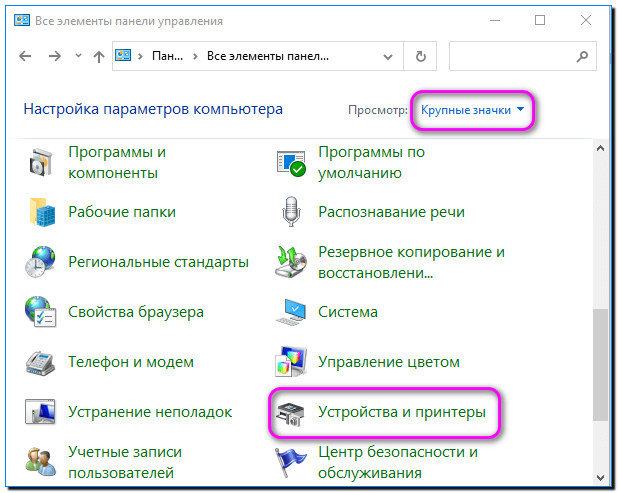Viewport: 618px width, 493px height.
Task: Open the recent locations dropdown arrow
Action: click(x=78, y=56)
